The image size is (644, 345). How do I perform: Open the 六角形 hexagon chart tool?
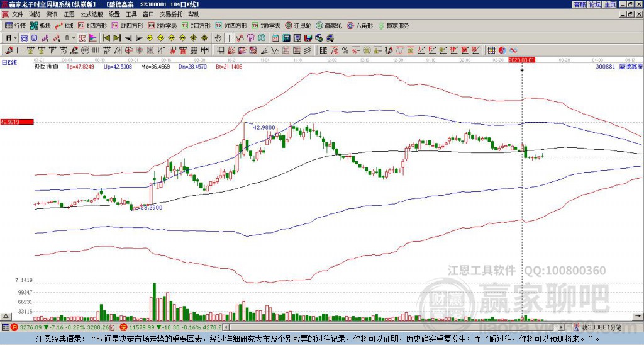tap(360, 25)
